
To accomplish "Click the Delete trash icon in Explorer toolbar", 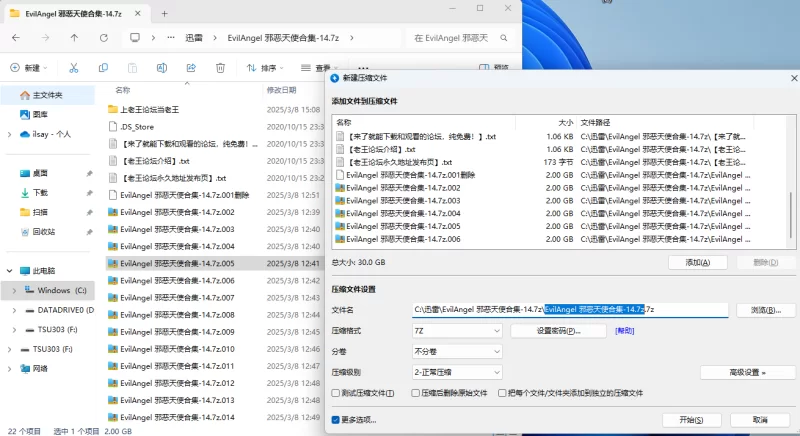I will pos(220,68).
